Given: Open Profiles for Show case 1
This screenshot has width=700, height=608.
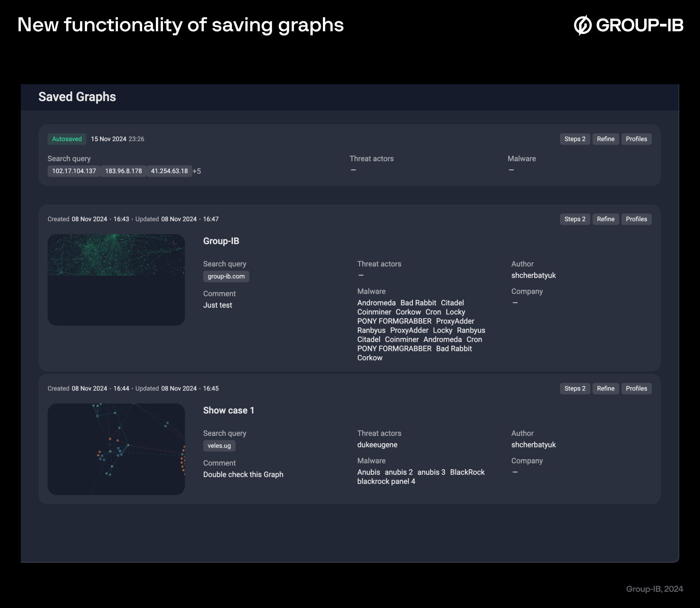Looking at the screenshot, I should pyautogui.click(x=636, y=388).
